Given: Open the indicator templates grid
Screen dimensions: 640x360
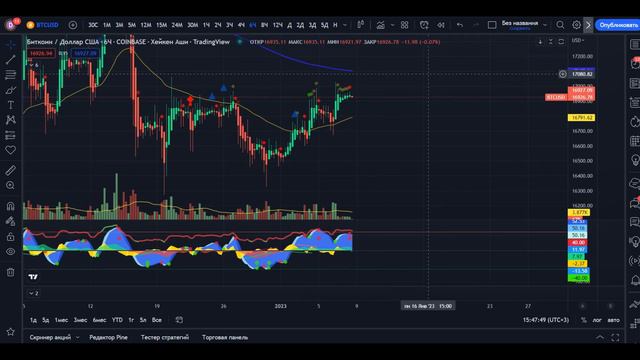Looking at the screenshot, I should pyautogui.click(x=404, y=25).
